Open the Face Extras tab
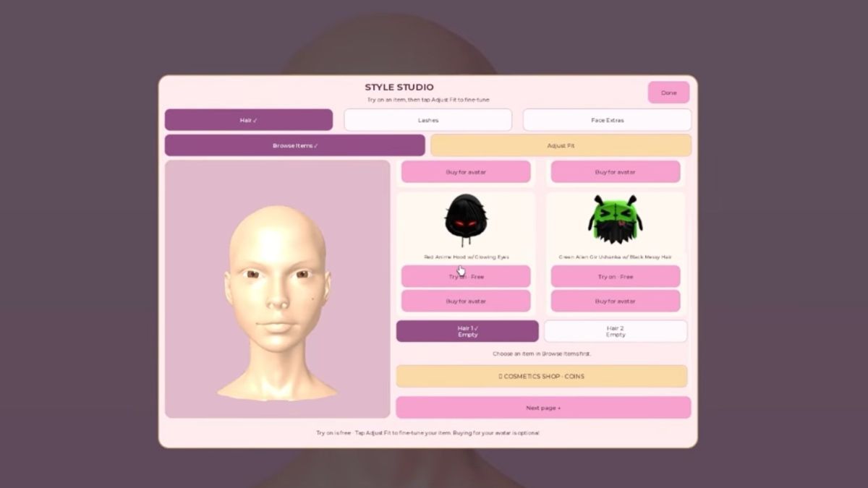 coord(607,120)
